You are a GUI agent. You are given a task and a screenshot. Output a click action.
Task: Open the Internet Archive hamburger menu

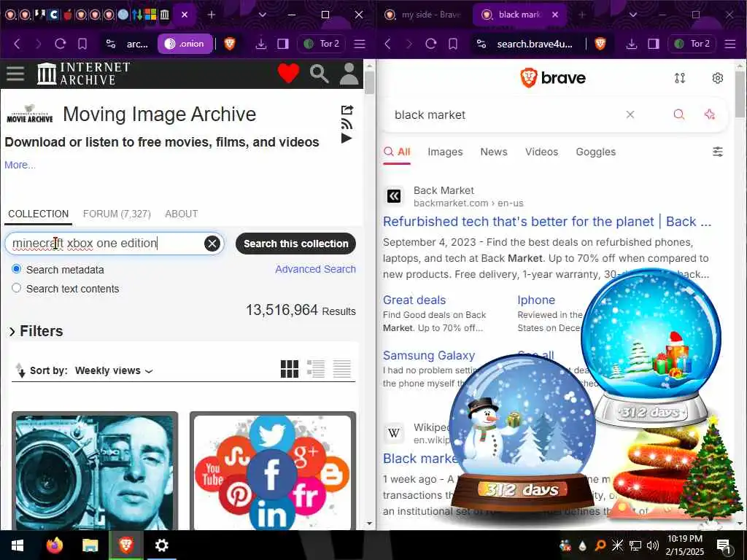[x=15, y=74]
